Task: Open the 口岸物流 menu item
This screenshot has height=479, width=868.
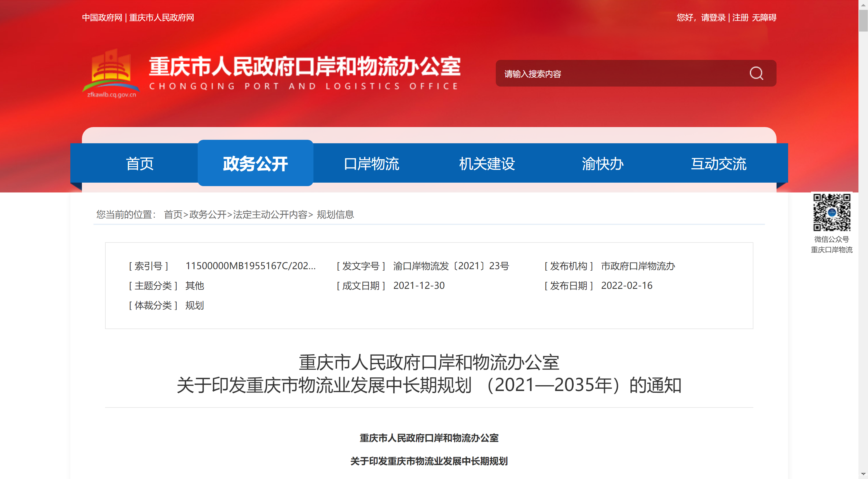Action: tap(371, 164)
